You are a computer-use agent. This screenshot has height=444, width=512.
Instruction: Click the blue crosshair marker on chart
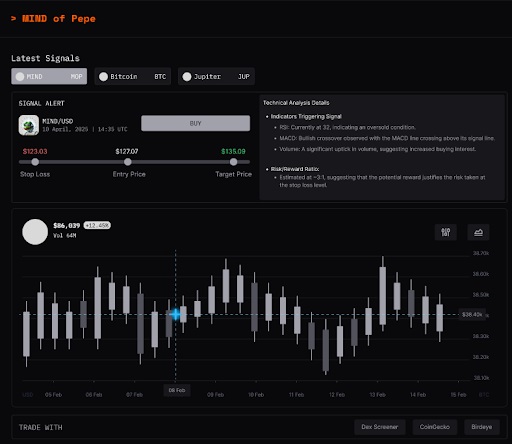click(x=175, y=314)
